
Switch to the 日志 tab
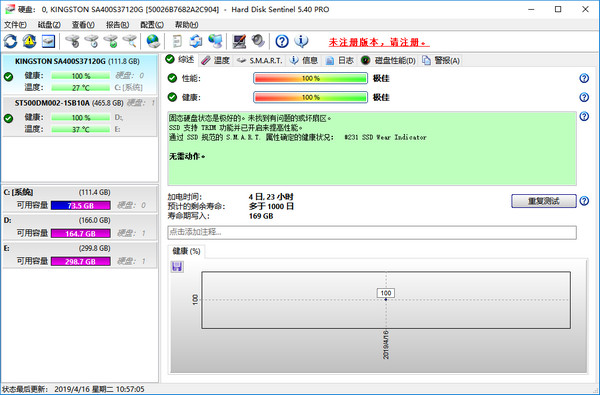340,60
